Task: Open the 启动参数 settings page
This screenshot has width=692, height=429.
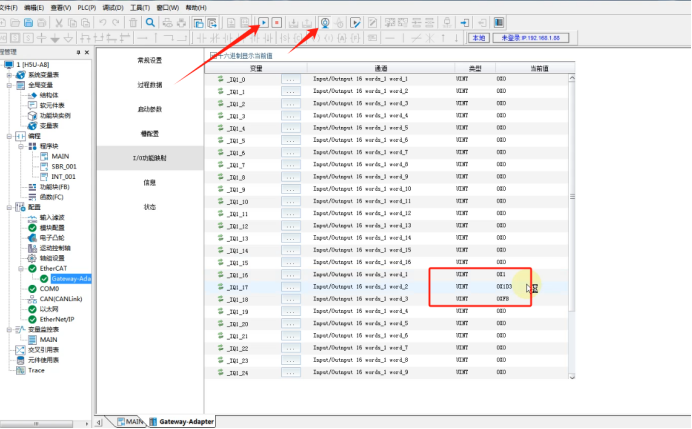Action: pos(150,109)
